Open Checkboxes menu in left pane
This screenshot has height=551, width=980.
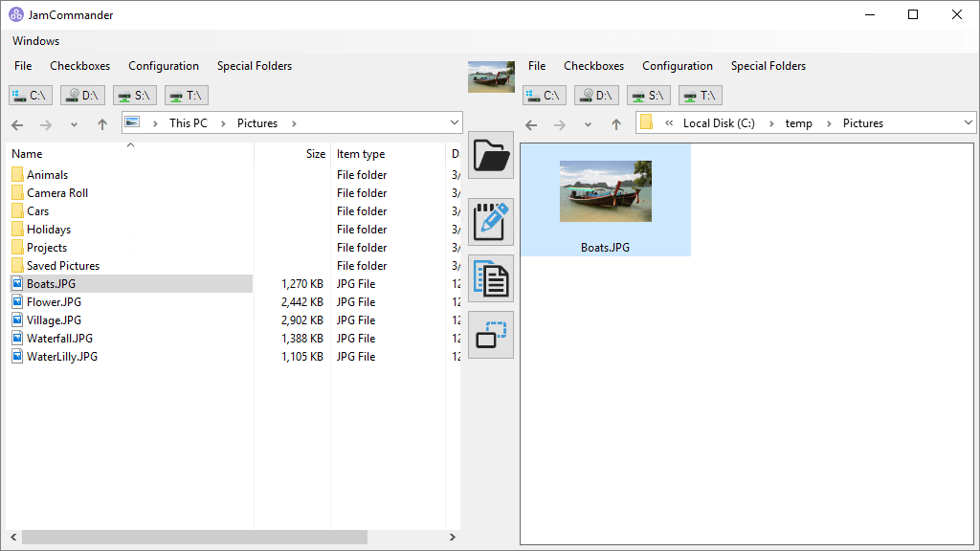coord(79,66)
